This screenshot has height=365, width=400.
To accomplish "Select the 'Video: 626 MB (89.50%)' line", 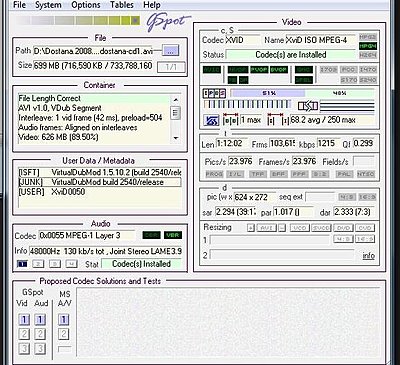I will click(x=94, y=137).
